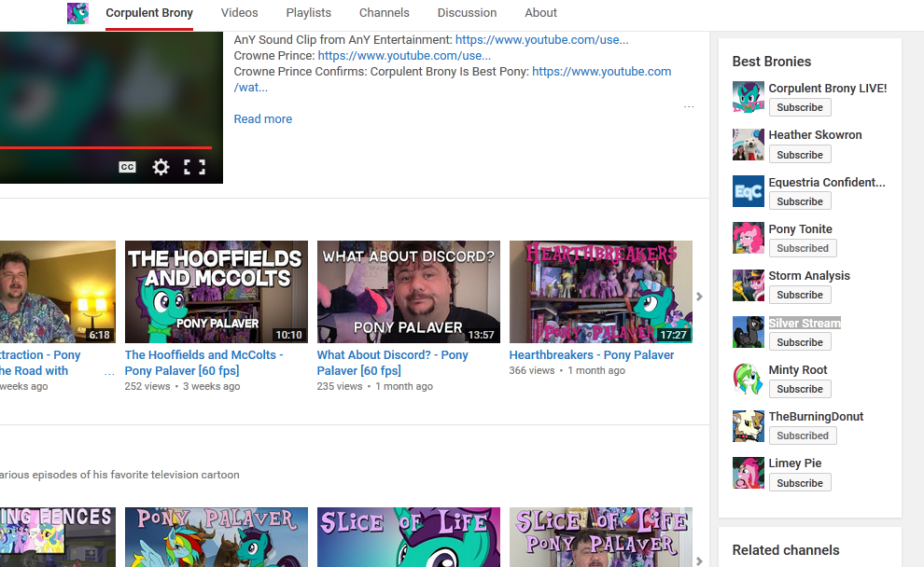This screenshot has height=567, width=924.
Task: Play the Slice of Life Pony Palaver thumbnail
Action: [x=600, y=537]
